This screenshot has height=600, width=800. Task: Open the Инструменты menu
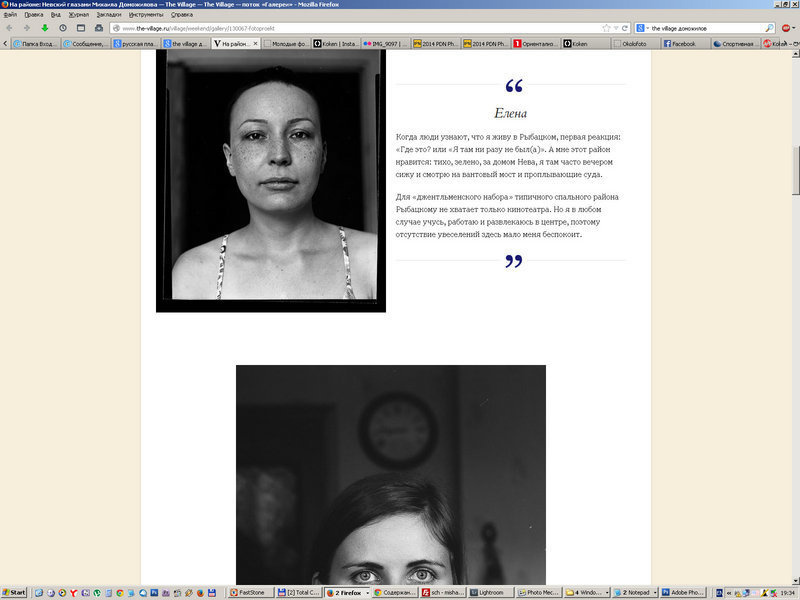[x=144, y=15]
